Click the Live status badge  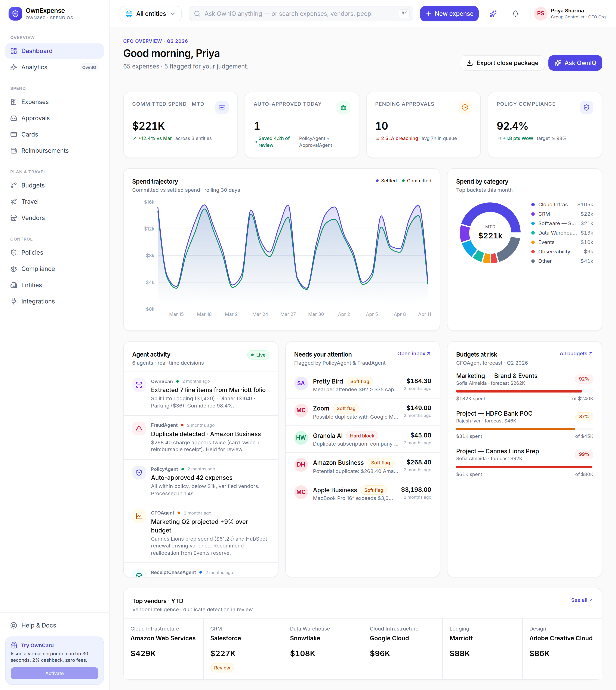click(x=258, y=355)
